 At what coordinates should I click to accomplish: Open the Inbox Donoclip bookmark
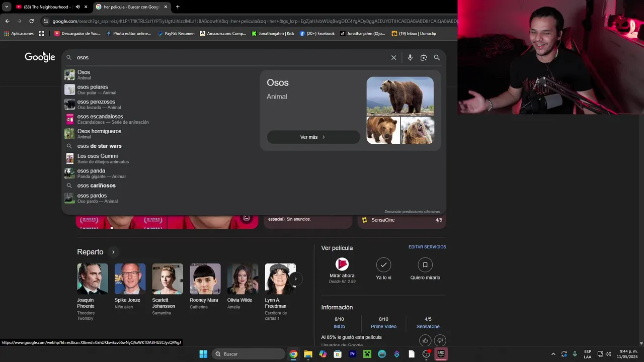414,34
